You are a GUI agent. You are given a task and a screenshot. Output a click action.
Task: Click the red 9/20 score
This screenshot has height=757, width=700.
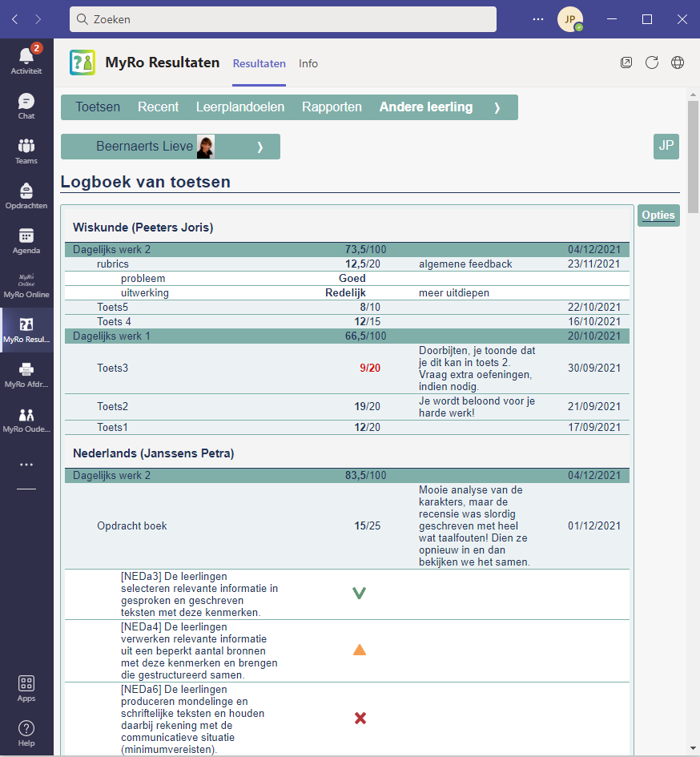(370, 368)
